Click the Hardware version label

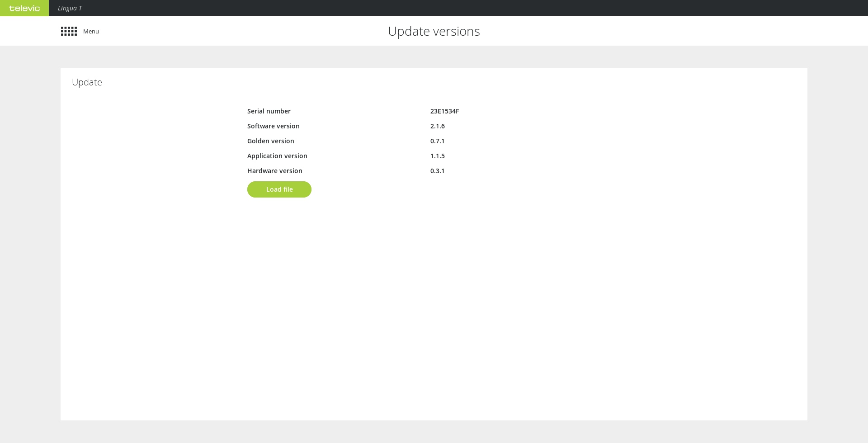[274, 171]
